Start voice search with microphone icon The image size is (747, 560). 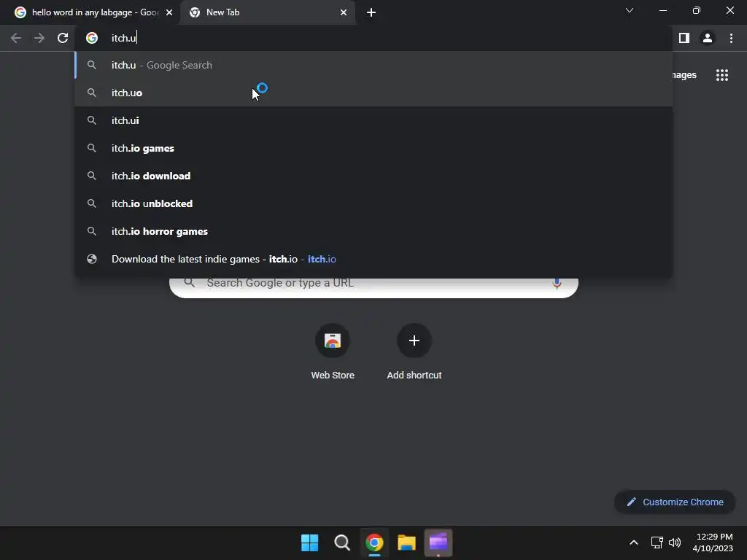click(x=557, y=284)
